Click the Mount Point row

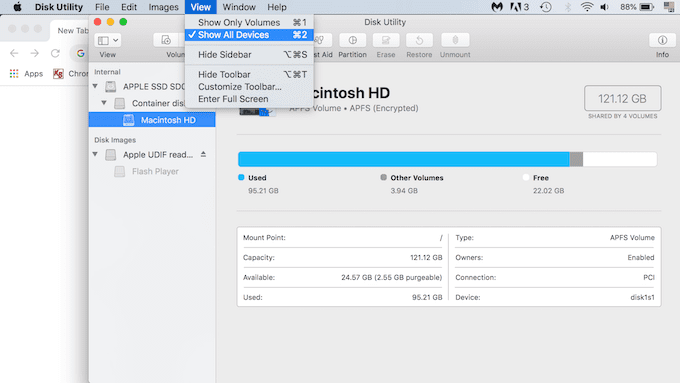pos(343,237)
